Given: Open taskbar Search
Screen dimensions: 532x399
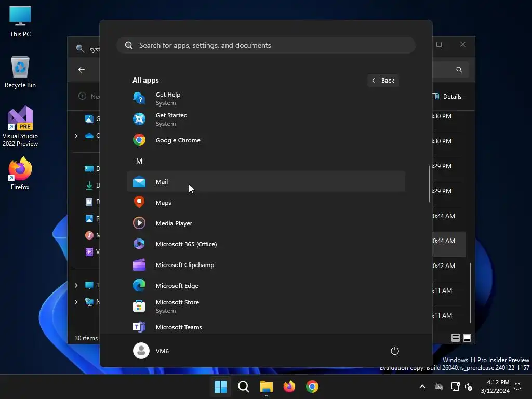Looking at the screenshot, I should coord(243,387).
